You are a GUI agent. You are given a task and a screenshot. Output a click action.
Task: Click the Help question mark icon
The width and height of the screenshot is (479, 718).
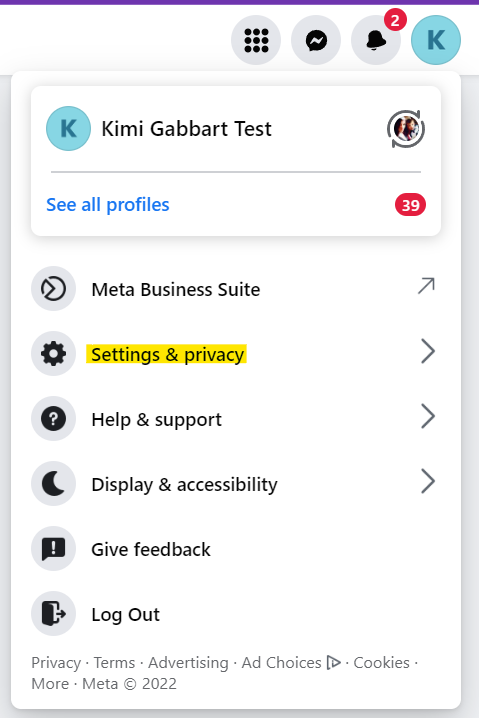54,419
